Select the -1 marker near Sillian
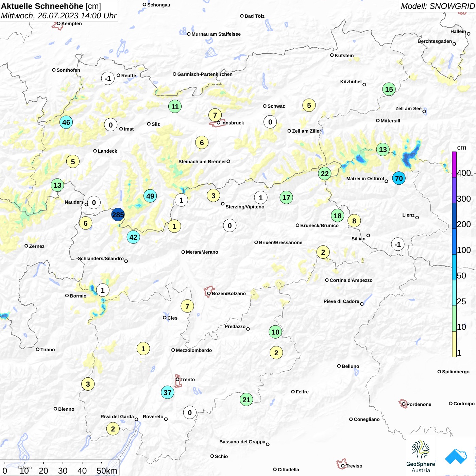 (x=398, y=244)
